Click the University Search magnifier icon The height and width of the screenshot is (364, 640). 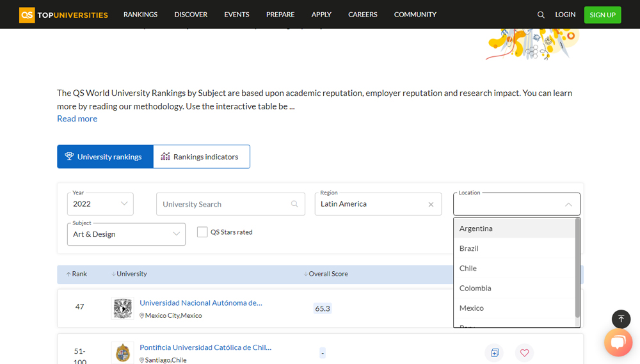coord(294,204)
